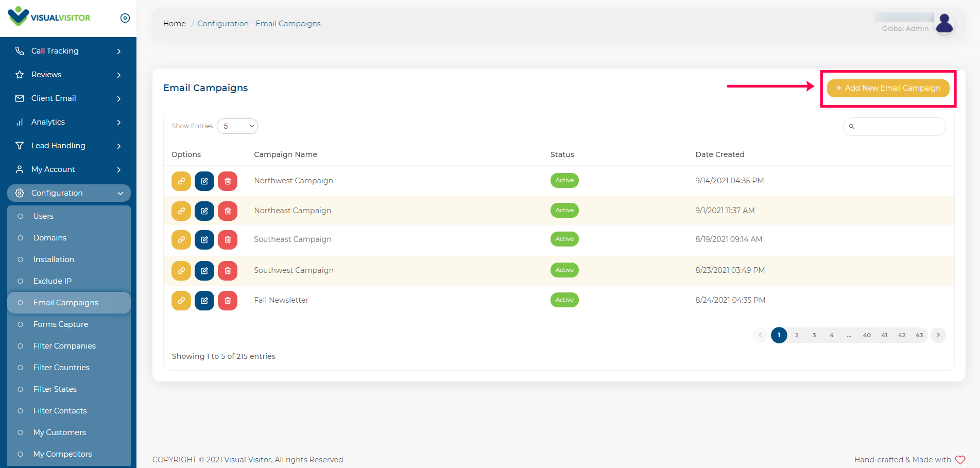Click the campaign search field
The image size is (980, 468).
click(x=894, y=127)
